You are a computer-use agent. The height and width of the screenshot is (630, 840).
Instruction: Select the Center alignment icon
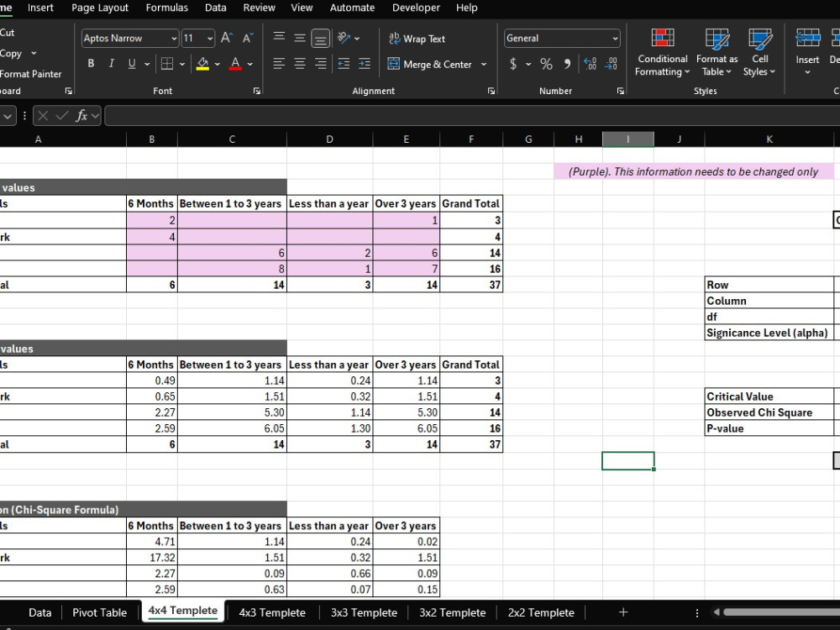point(299,63)
